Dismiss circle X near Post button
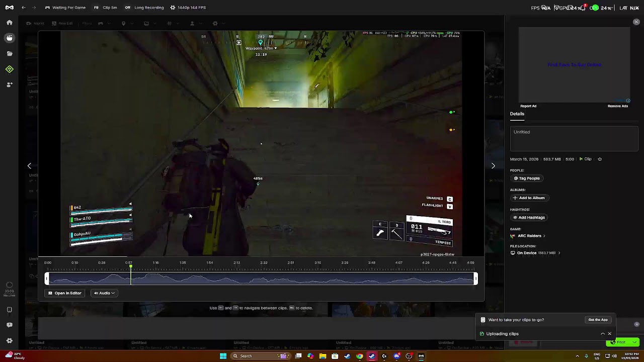Viewport: 644px width, 362px height. click(x=636, y=324)
